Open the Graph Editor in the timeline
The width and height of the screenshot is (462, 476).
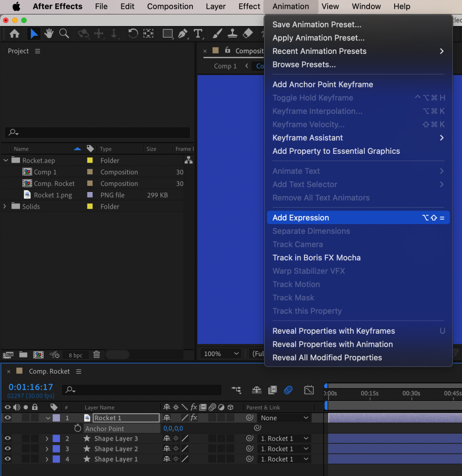(309, 390)
